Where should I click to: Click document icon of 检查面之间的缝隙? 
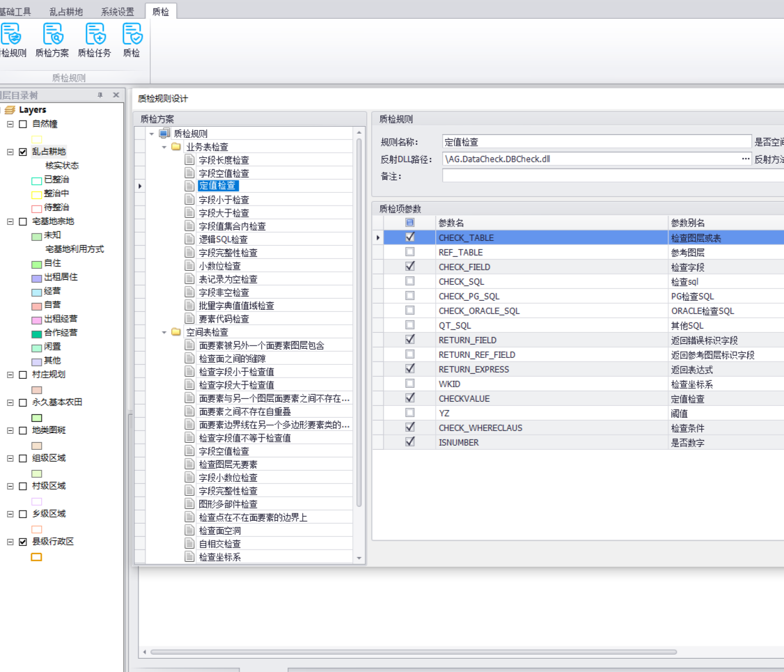(x=189, y=358)
